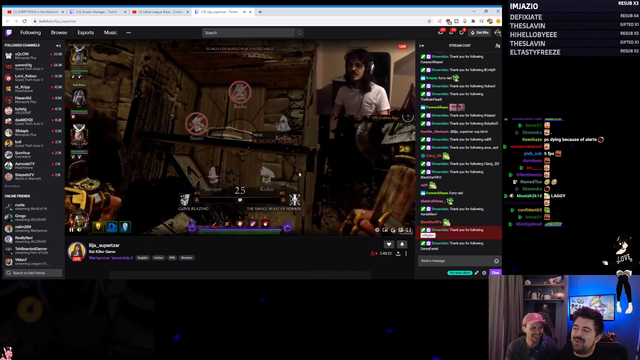Collapse the Followed Channels sidebar
Screen dimensions: 640x360
click(x=58, y=46)
